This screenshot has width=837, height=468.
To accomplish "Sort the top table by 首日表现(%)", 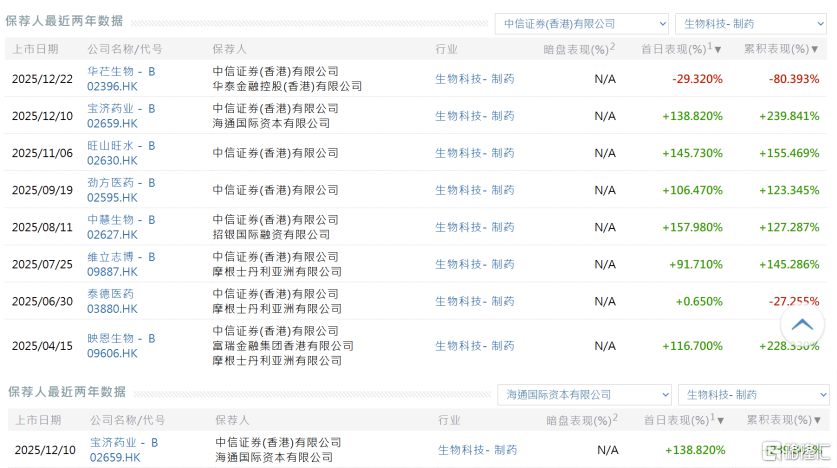I will click(x=681, y=49).
